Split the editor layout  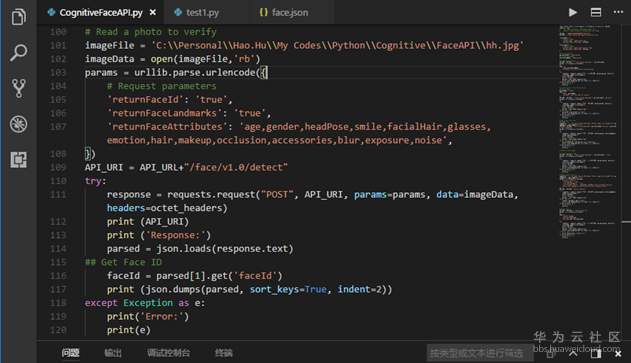(x=596, y=12)
